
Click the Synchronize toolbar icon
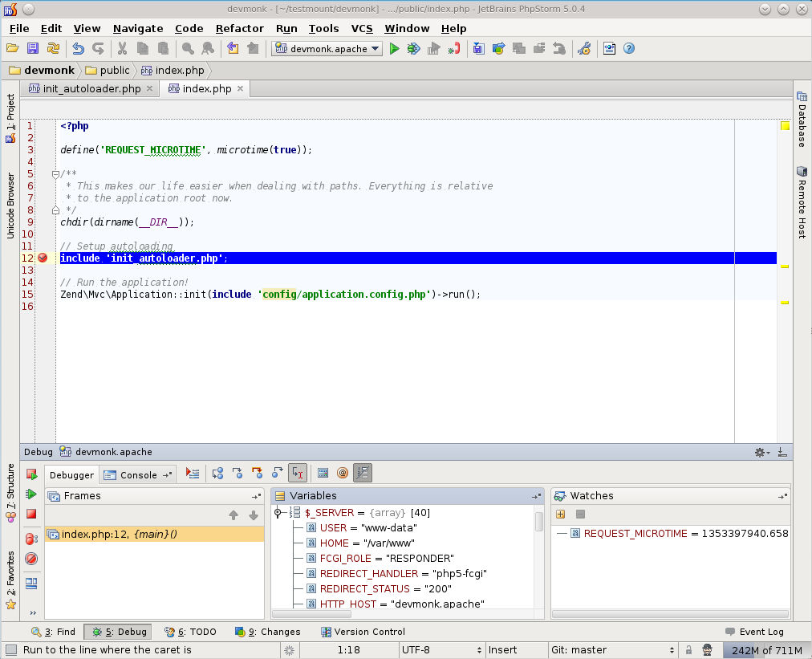click(x=53, y=49)
